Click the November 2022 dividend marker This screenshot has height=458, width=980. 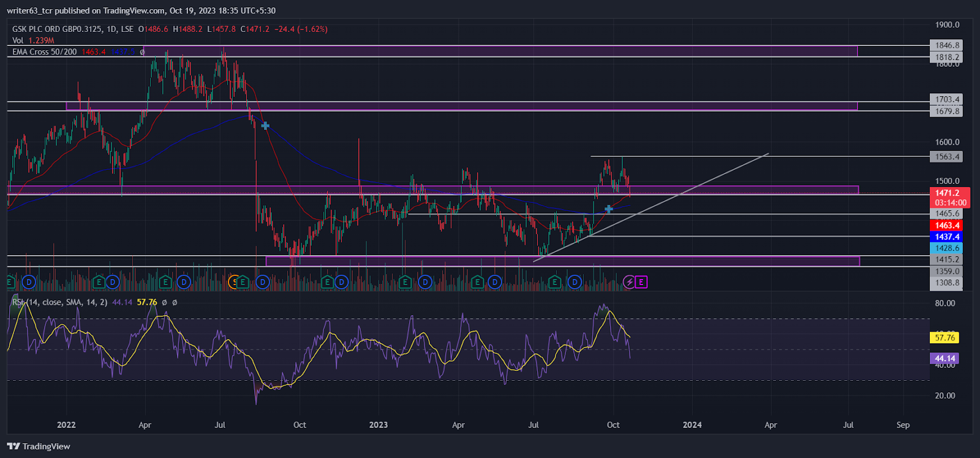(341, 282)
